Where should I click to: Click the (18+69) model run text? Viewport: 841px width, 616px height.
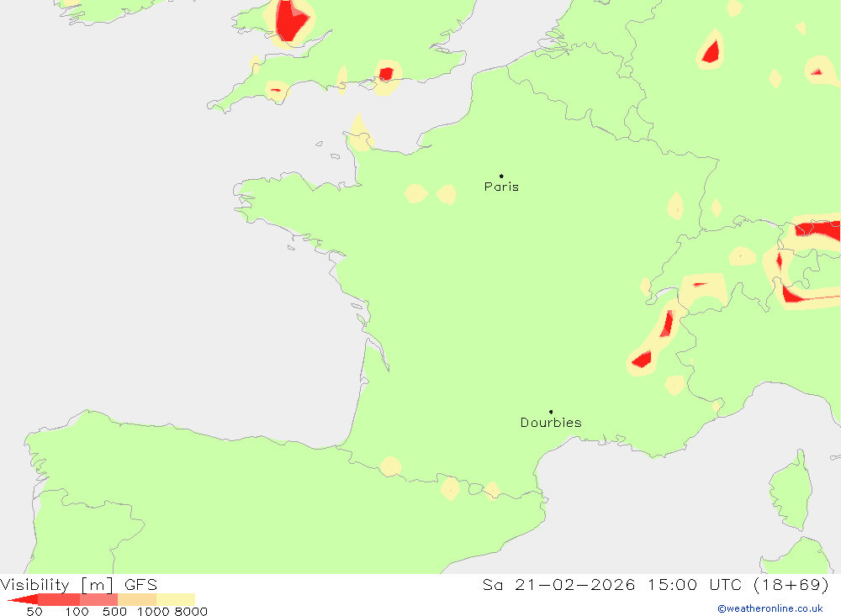(791, 584)
